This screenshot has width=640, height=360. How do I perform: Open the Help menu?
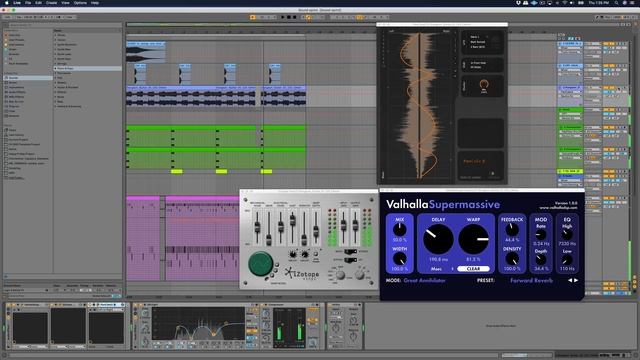[95, 3]
